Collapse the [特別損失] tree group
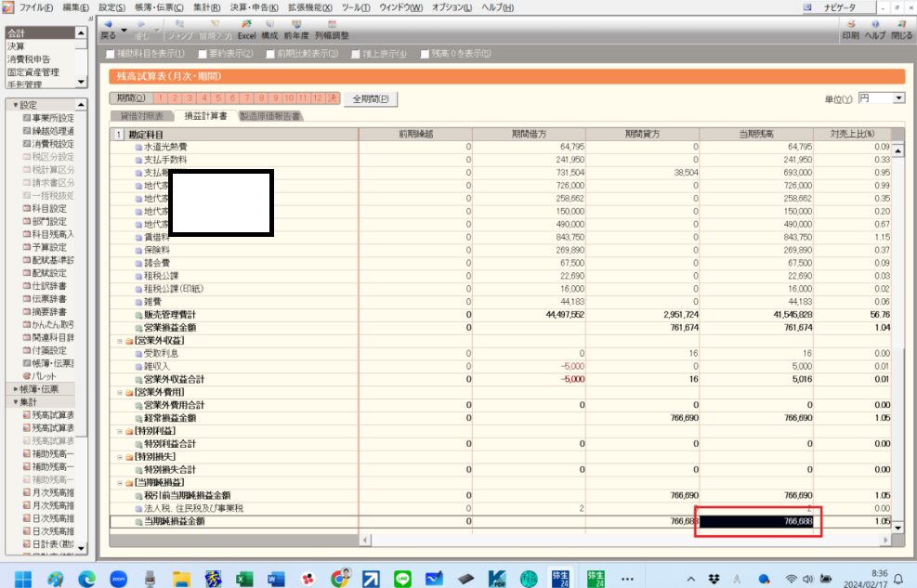 pos(119,457)
